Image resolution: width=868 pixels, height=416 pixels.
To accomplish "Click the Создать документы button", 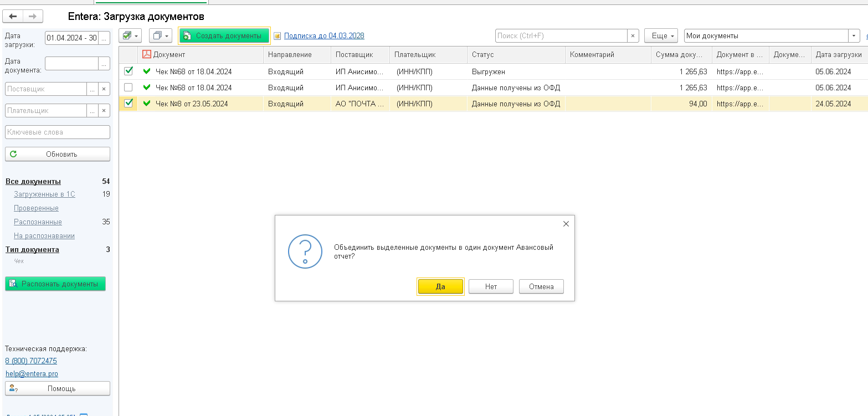I will [224, 36].
